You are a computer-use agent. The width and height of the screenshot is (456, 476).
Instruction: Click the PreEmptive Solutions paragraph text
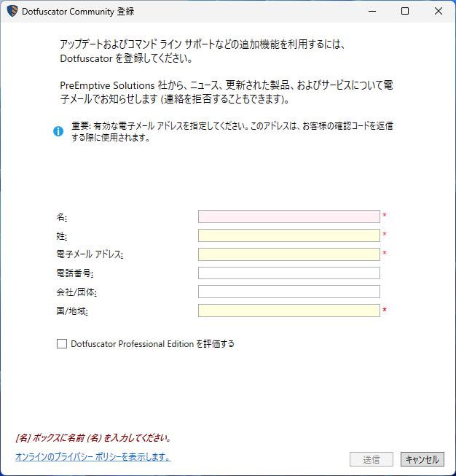click(227, 92)
